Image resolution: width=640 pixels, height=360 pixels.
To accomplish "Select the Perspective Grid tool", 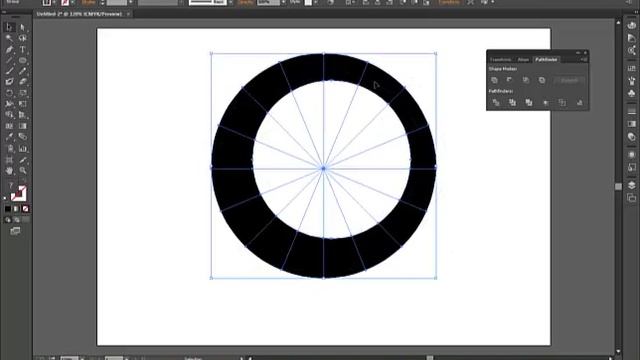I will (x=22, y=115).
